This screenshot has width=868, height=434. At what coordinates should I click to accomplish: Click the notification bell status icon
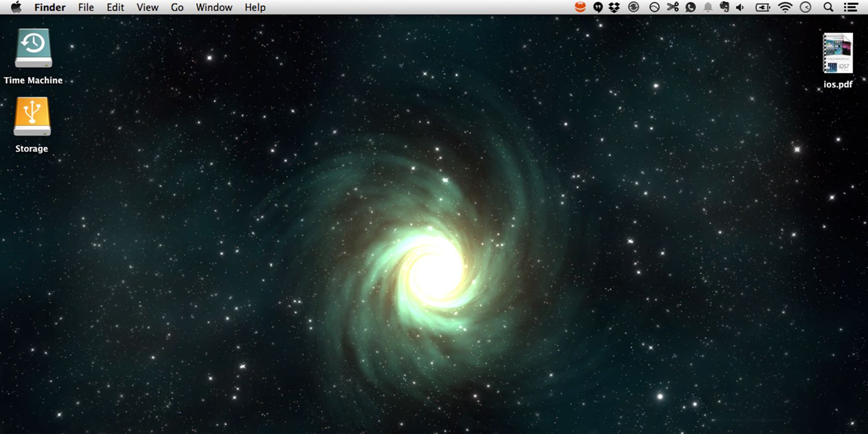tap(708, 7)
